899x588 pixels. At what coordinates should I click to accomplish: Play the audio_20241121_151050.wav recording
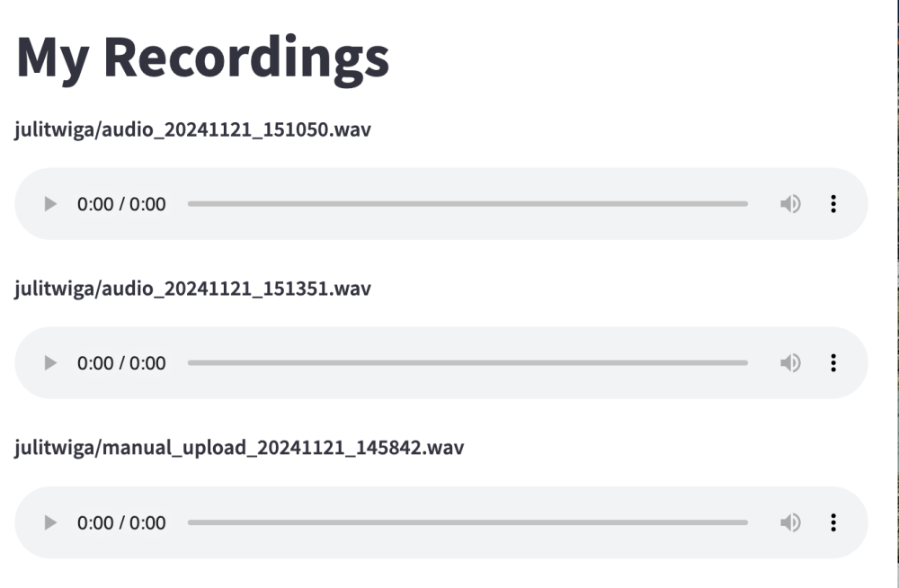(50, 204)
